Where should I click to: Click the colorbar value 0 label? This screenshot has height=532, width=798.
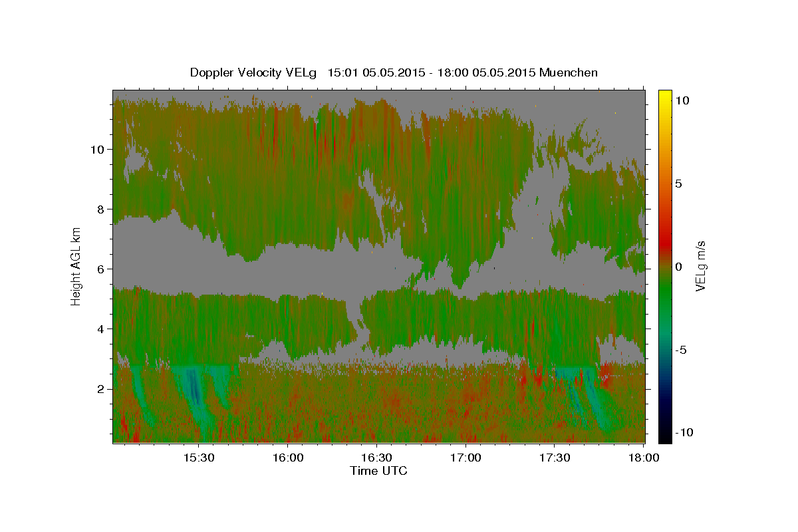pyautogui.click(x=678, y=267)
